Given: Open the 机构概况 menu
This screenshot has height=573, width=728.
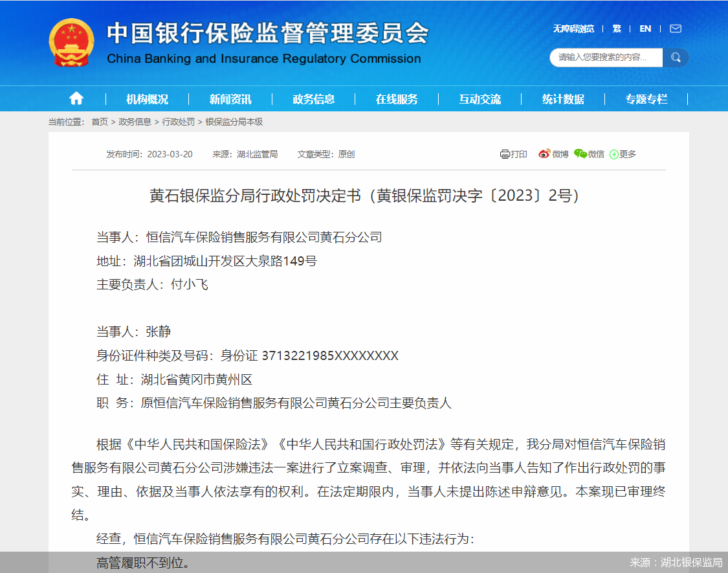Looking at the screenshot, I should click(147, 99).
